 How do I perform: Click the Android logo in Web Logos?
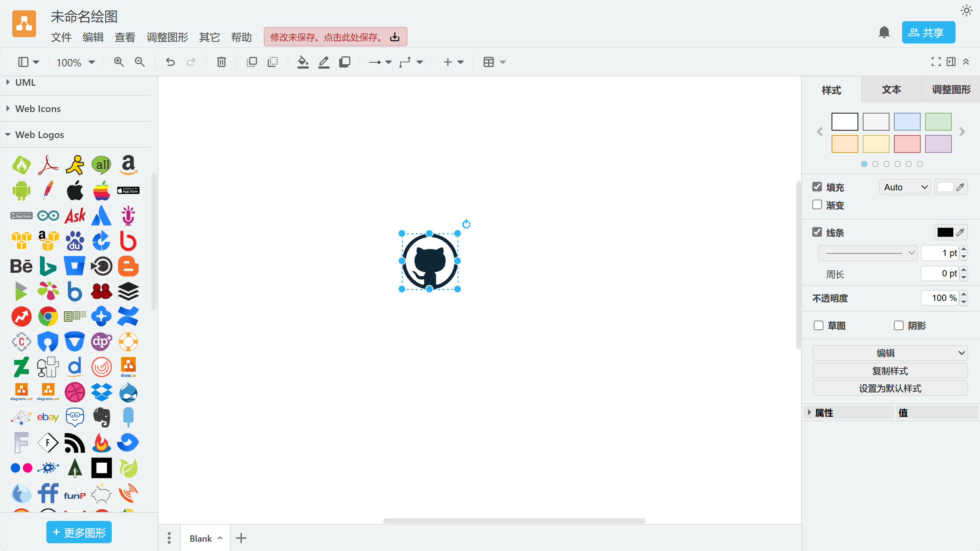pyautogui.click(x=21, y=190)
